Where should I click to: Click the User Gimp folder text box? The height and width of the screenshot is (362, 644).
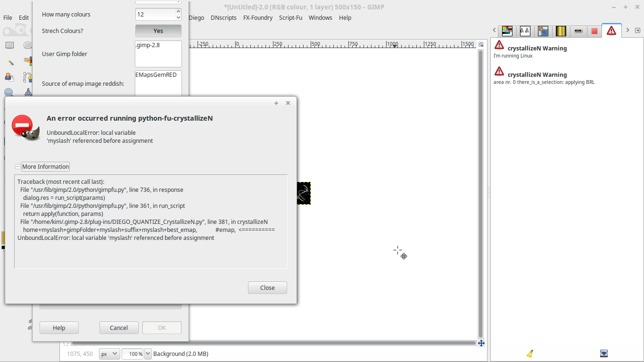[158, 54]
